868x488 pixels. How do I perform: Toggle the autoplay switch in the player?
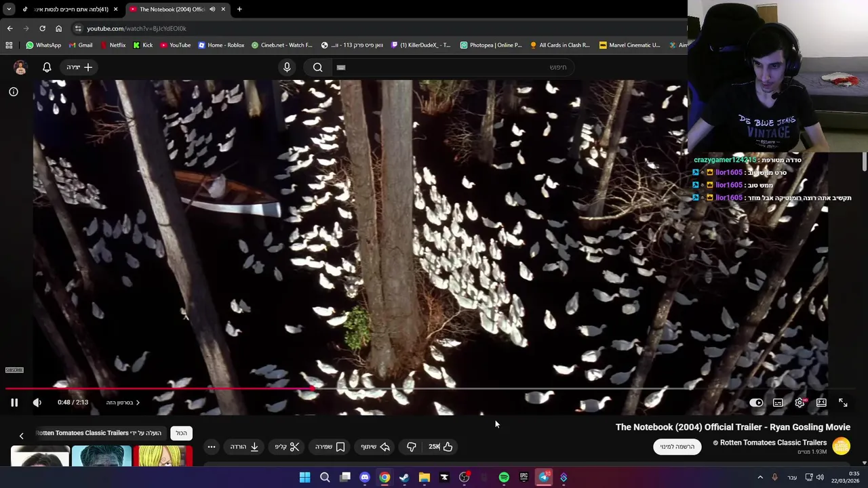coord(756,403)
